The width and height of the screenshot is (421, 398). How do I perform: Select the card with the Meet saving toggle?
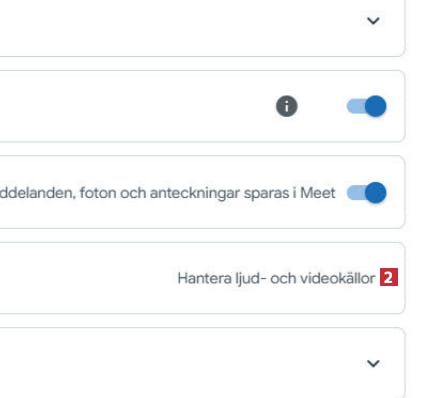[202, 192]
